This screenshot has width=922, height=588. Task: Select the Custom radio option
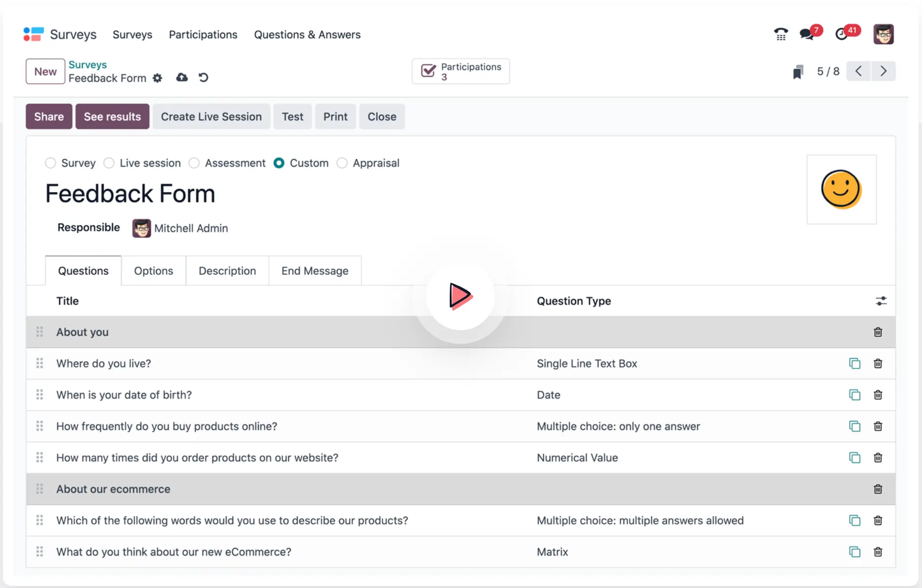[279, 163]
